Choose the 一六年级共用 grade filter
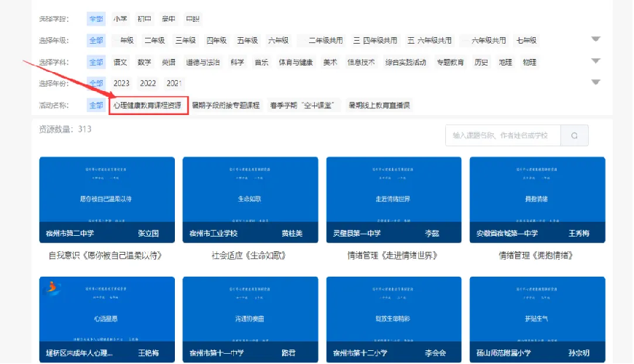Viewport: 634px width, 364px height. [x=484, y=40]
